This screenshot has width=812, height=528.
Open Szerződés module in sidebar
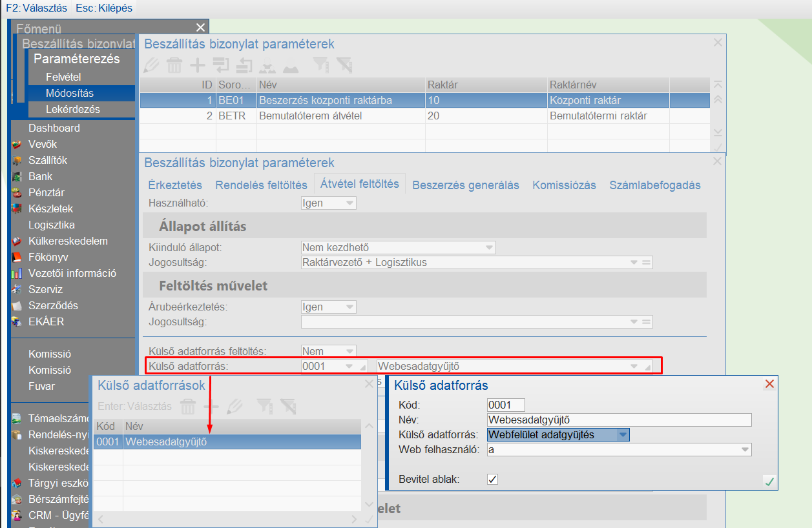coord(53,305)
